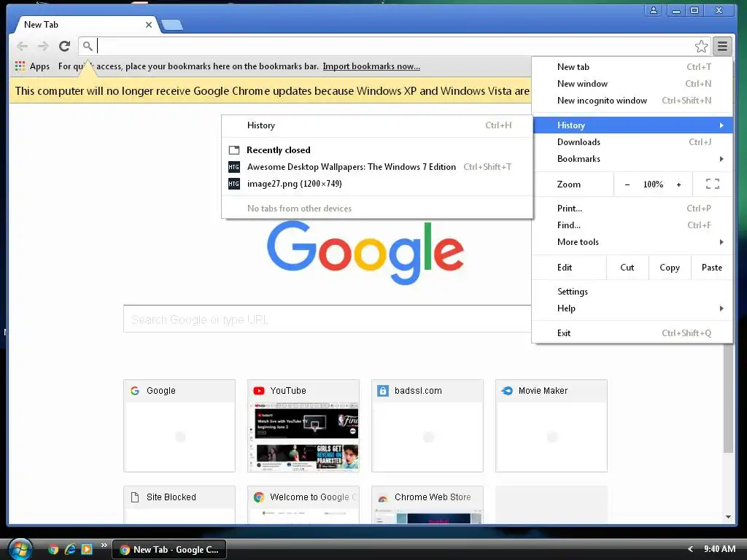
Task: Click the New Tab Chrome taskbar button
Action: tap(169, 550)
